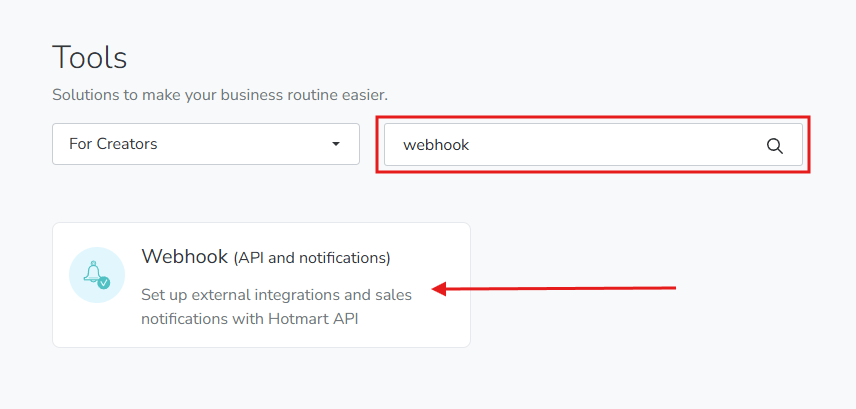This screenshot has height=409, width=856.
Task: Select the 'For Creators' label text
Action: click(x=113, y=144)
